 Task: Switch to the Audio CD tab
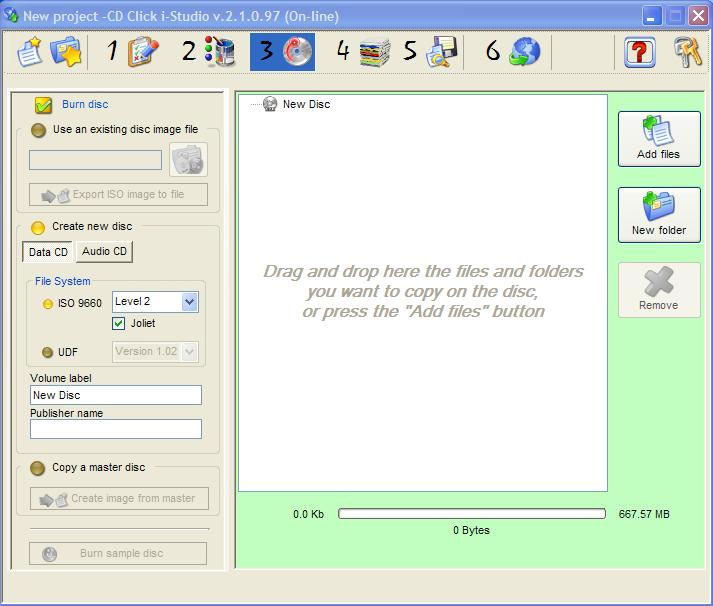point(105,251)
